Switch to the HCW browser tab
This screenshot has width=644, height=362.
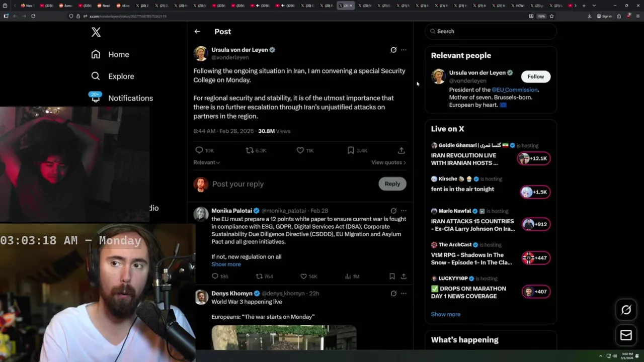click(518, 6)
